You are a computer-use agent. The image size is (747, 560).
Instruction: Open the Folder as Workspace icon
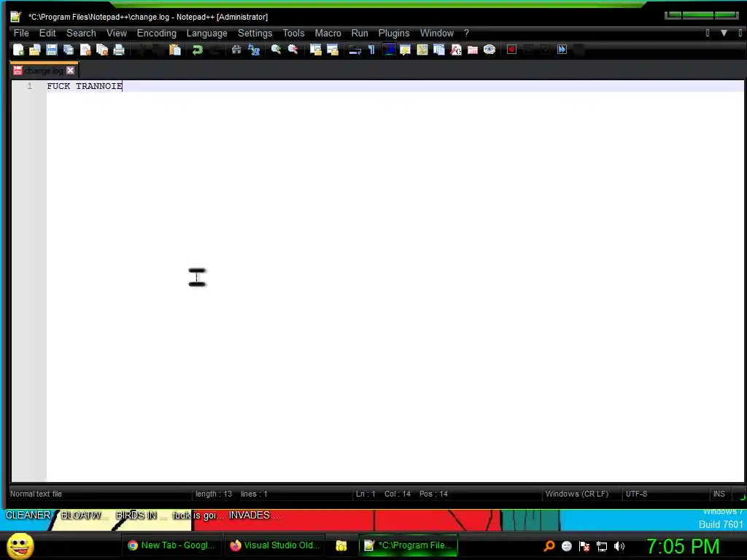473,50
